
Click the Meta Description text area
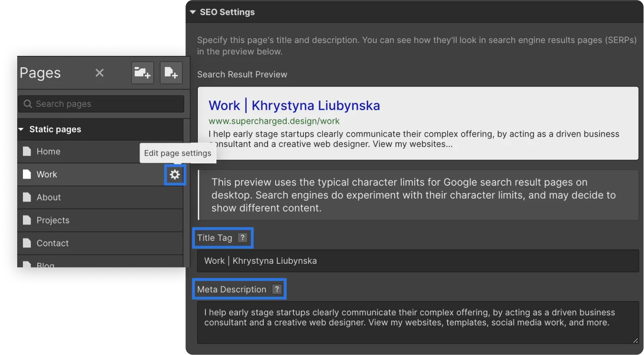click(x=418, y=323)
